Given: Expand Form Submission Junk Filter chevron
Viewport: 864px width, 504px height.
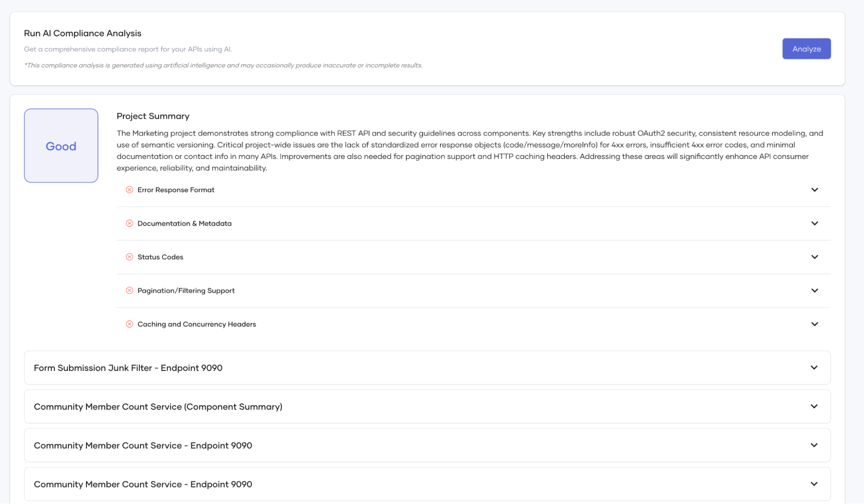Looking at the screenshot, I should click(x=814, y=368).
